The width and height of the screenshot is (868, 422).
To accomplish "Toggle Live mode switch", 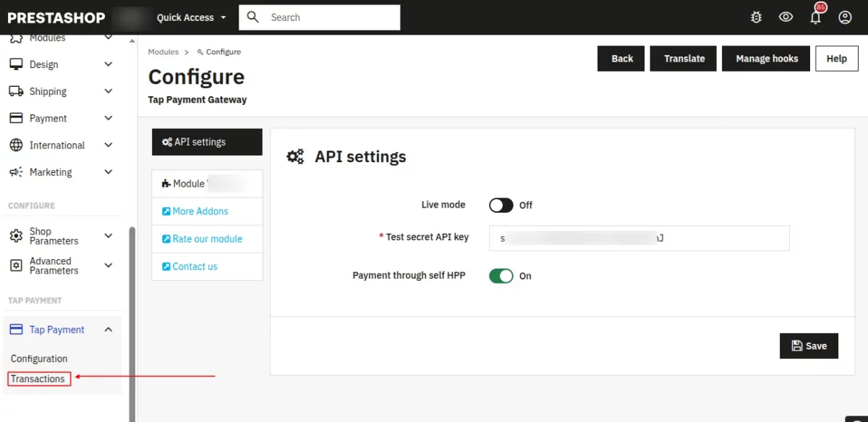I will [x=501, y=205].
